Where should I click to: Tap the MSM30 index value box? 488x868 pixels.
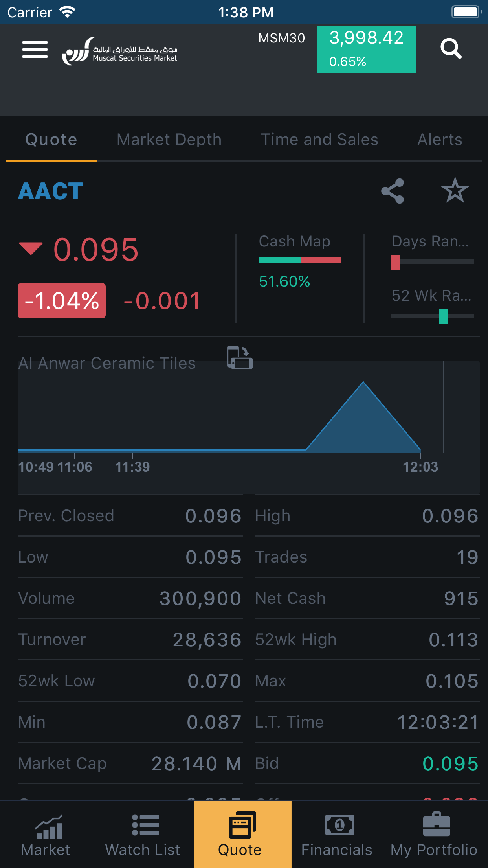pos(366,50)
